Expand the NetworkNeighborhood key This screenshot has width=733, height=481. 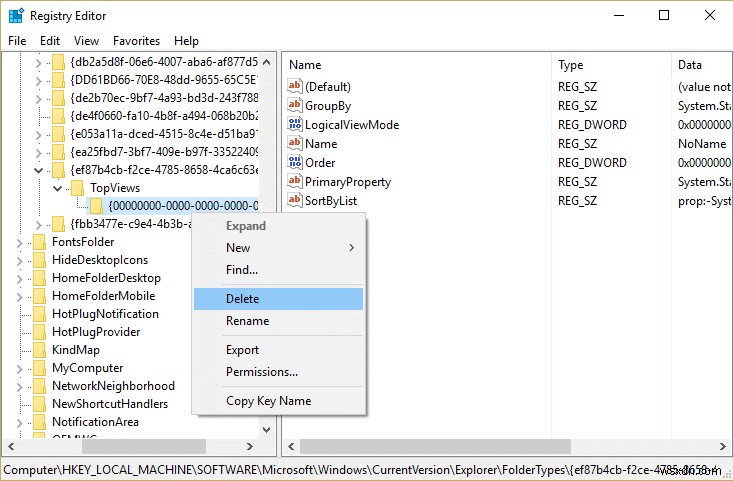[20, 387]
